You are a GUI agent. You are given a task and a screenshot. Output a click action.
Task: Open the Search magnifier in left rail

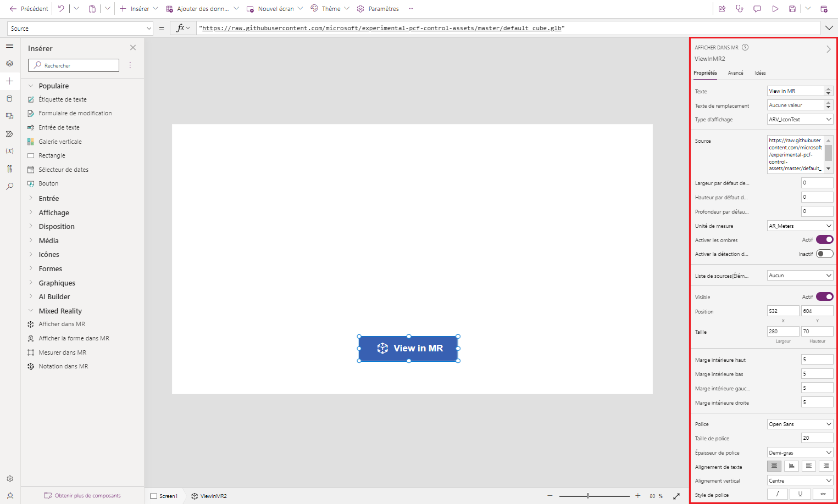tap(9, 186)
